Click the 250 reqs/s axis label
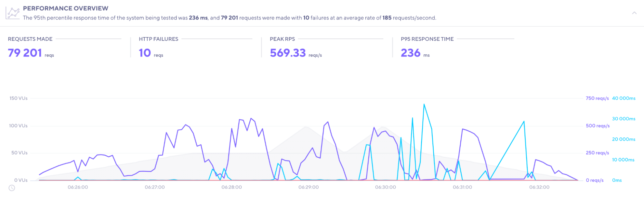The image size is (644, 203). pyautogui.click(x=597, y=153)
